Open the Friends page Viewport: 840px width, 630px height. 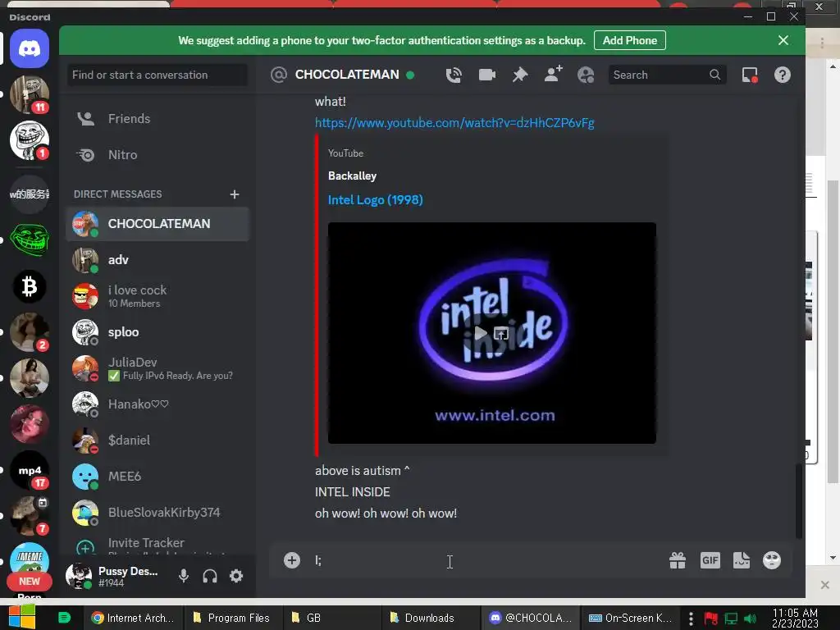click(x=157, y=118)
